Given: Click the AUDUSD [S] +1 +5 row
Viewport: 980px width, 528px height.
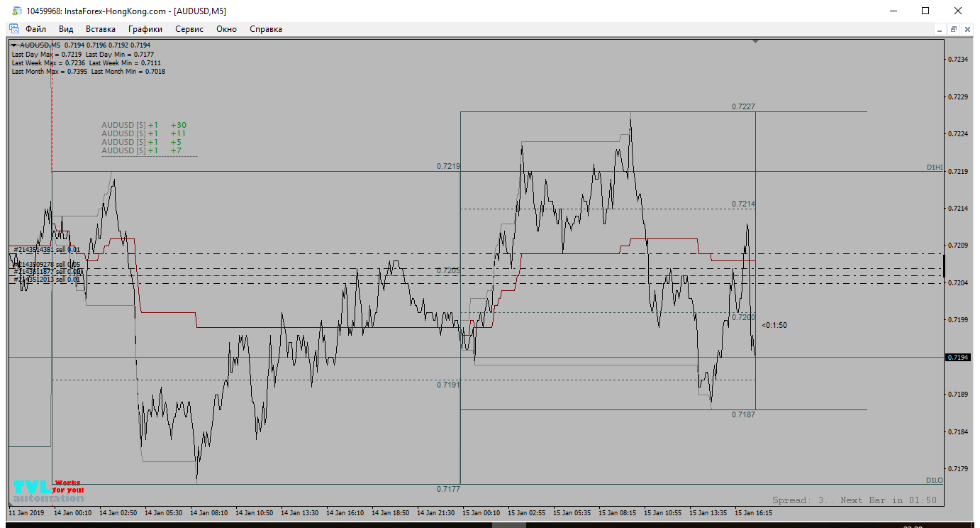Looking at the screenshot, I should pos(142,142).
